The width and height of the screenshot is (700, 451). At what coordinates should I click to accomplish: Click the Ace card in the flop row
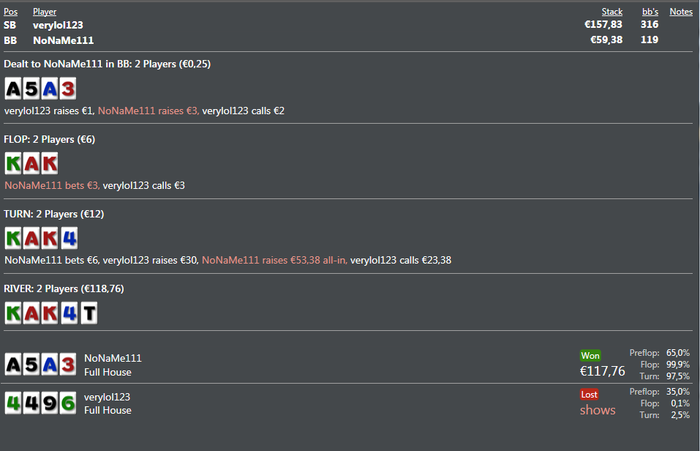tap(31, 163)
